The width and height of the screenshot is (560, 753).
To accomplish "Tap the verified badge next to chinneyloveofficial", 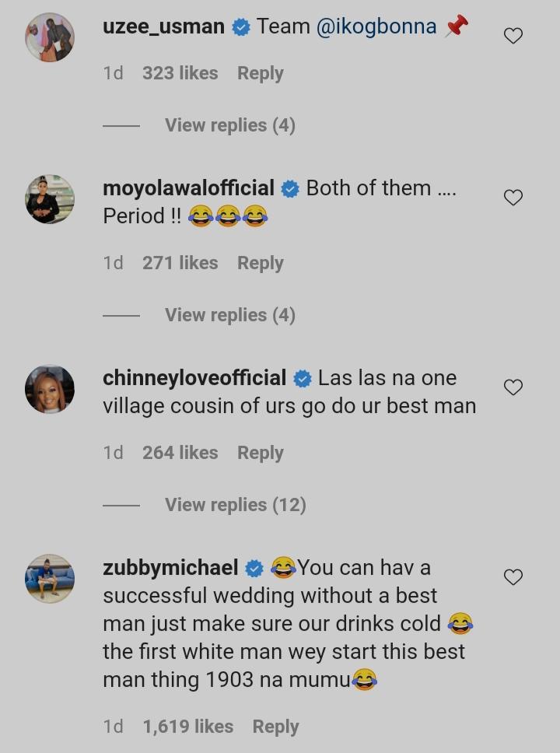I will (x=303, y=379).
